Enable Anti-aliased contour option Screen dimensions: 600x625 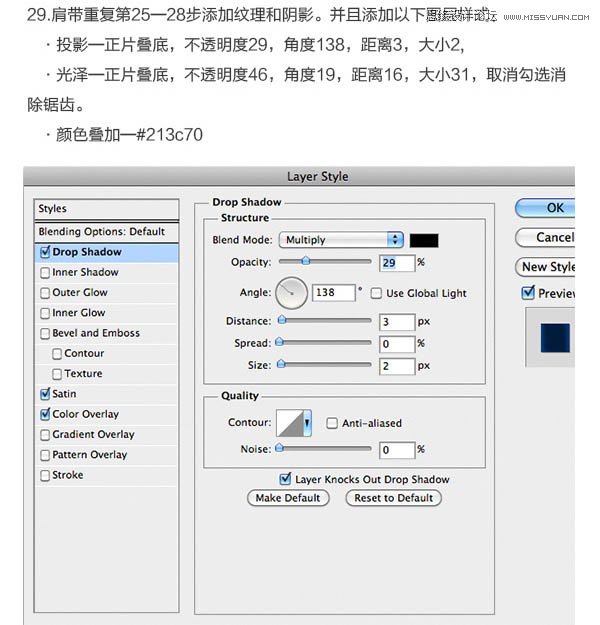point(332,423)
